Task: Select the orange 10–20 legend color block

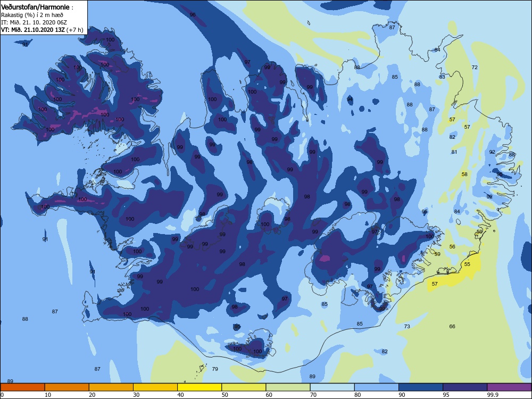Action: 67,387
